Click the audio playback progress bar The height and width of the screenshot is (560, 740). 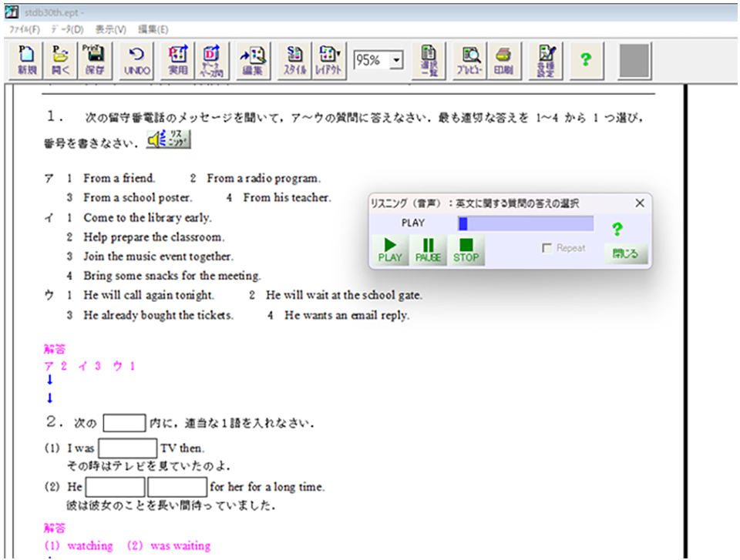[x=526, y=223]
